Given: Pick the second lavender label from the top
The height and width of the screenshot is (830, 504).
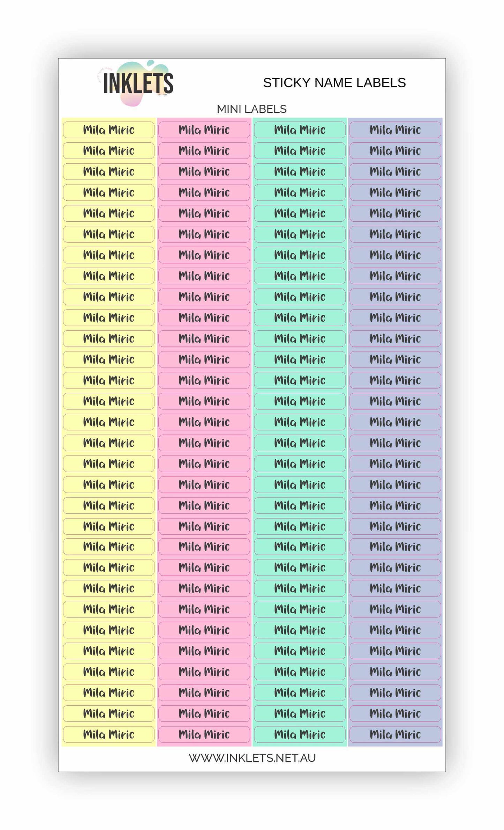Looking at the screenshot, I should 395,151.
